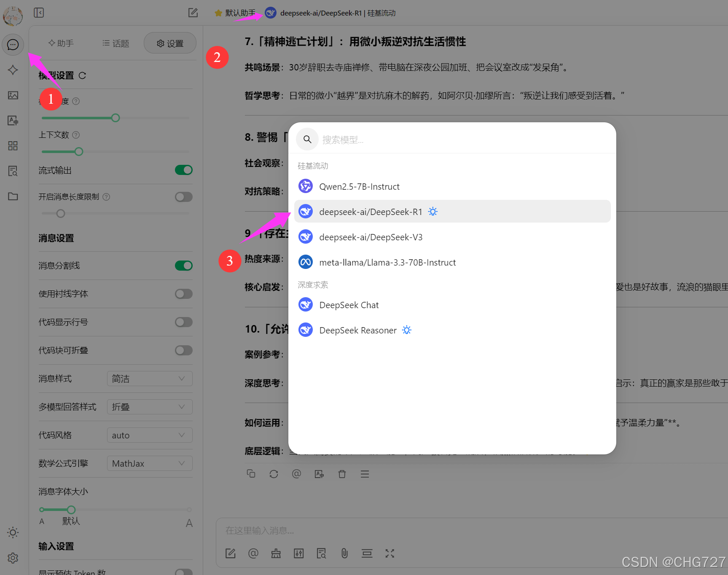Delete message with trash icon
The width and height of the screenshot is (728, 575).
[342, 474]
